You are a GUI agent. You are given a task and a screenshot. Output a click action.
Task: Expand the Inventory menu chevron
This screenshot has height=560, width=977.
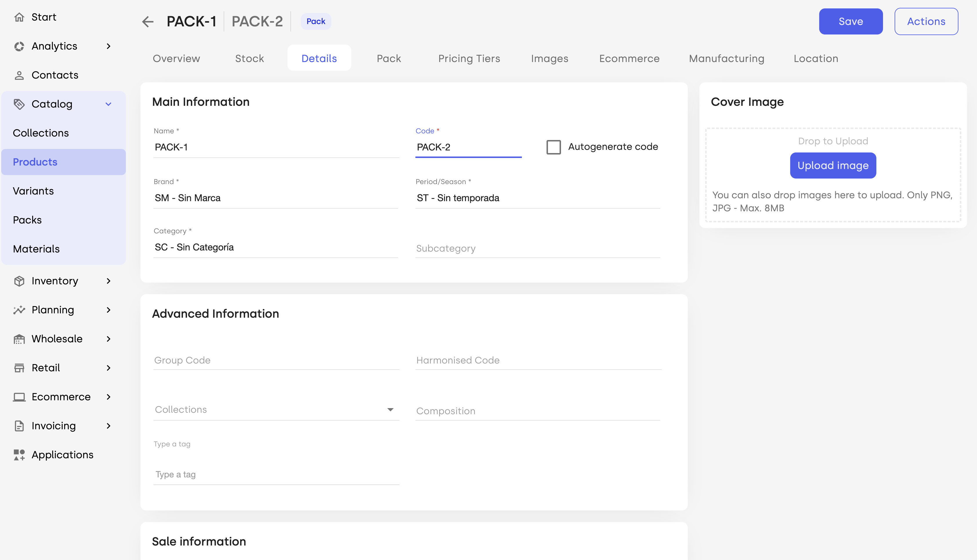point(108,281)
